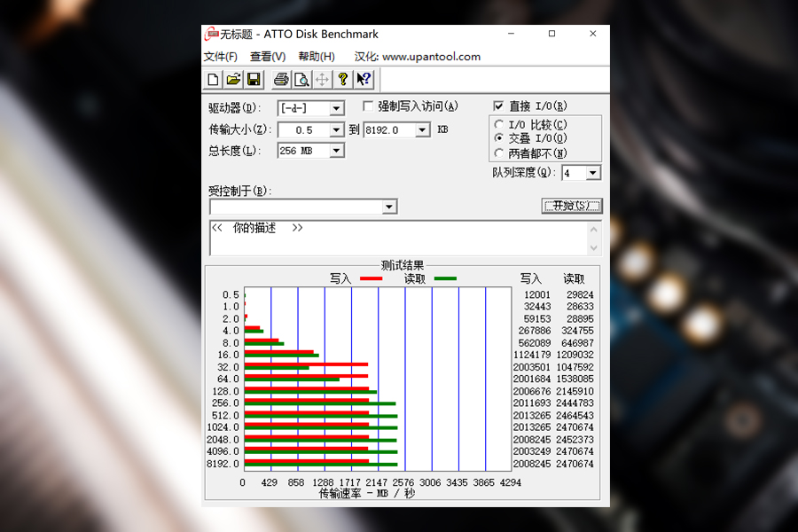
Task: Open the 驱动器 drive selection dropdown
Action: click(x=338, y=107)
